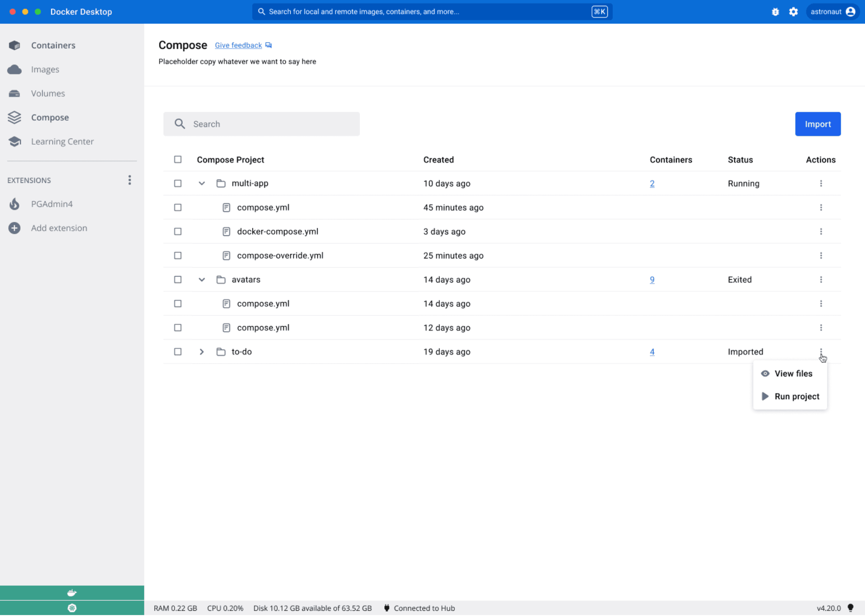
Task: Click the Volumes drive icon
Action: tap(14, 94)
